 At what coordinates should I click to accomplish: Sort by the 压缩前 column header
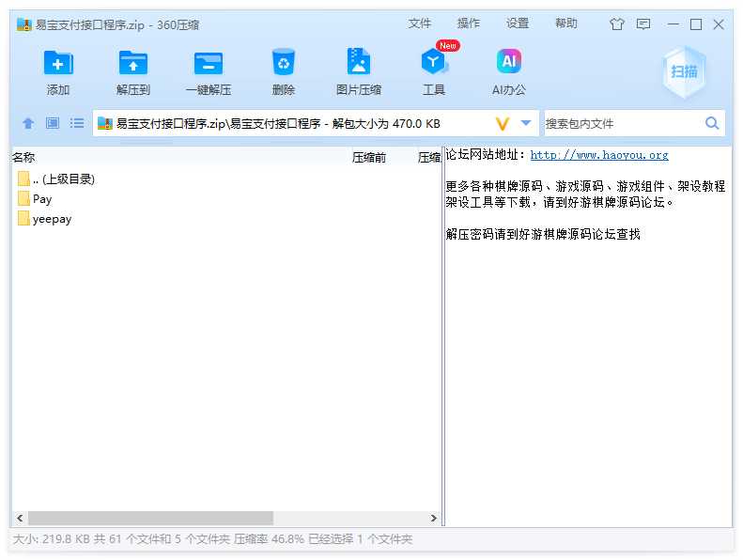click(x=368, y=158)
